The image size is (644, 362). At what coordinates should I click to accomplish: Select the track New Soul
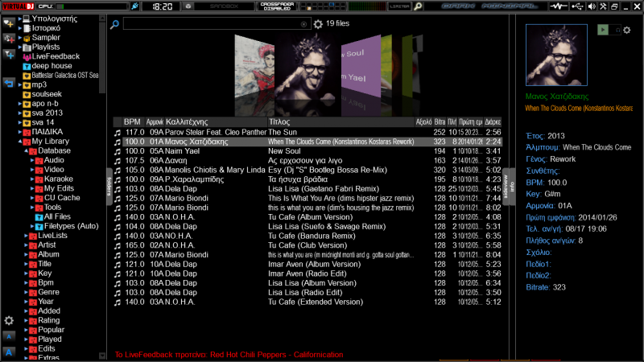pos(308,151)
